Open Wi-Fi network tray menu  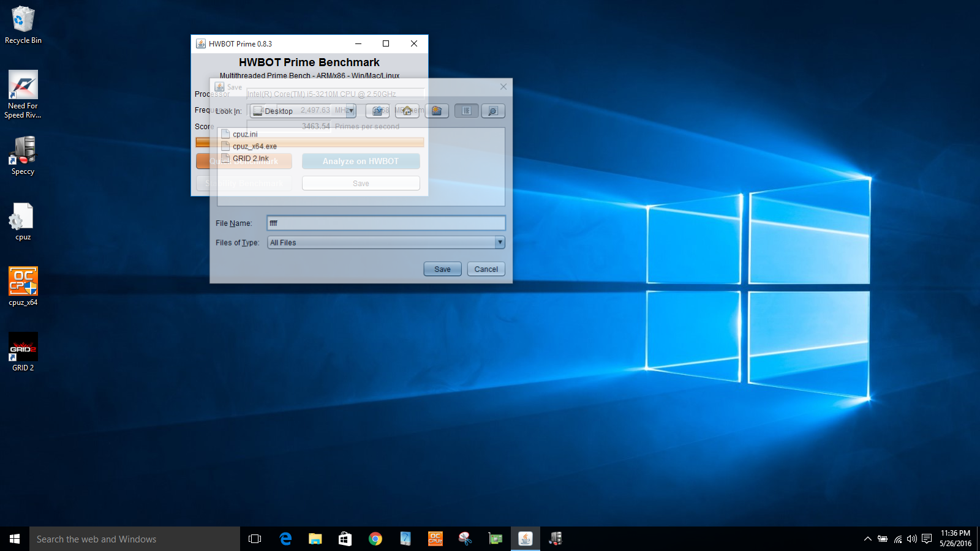(898, 539)
